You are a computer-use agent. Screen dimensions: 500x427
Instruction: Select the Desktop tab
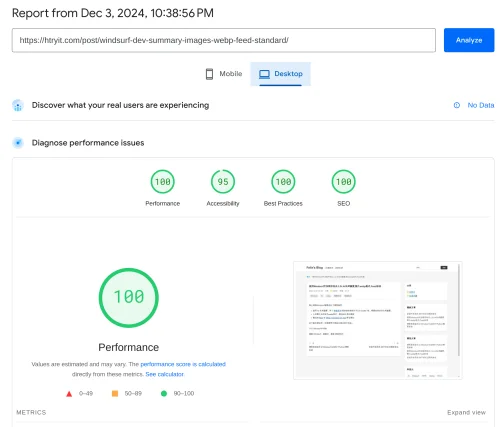pos(280,74)
